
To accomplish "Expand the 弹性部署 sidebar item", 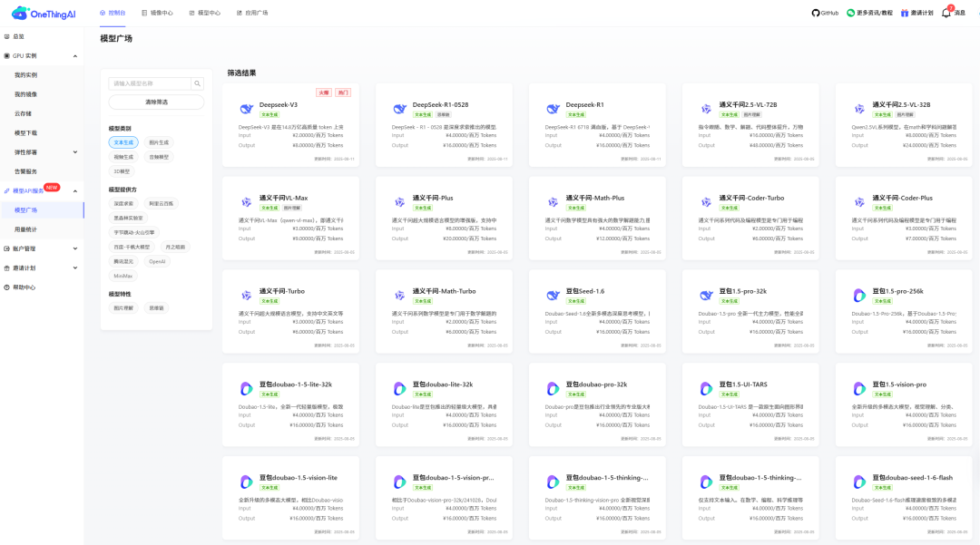I will (76, 152).
